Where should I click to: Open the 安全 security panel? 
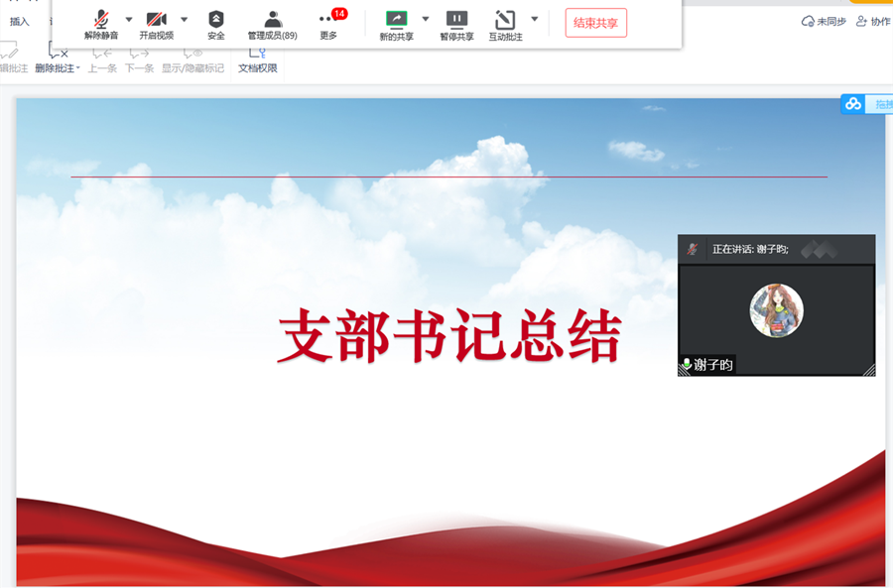(x=216, y=20)
